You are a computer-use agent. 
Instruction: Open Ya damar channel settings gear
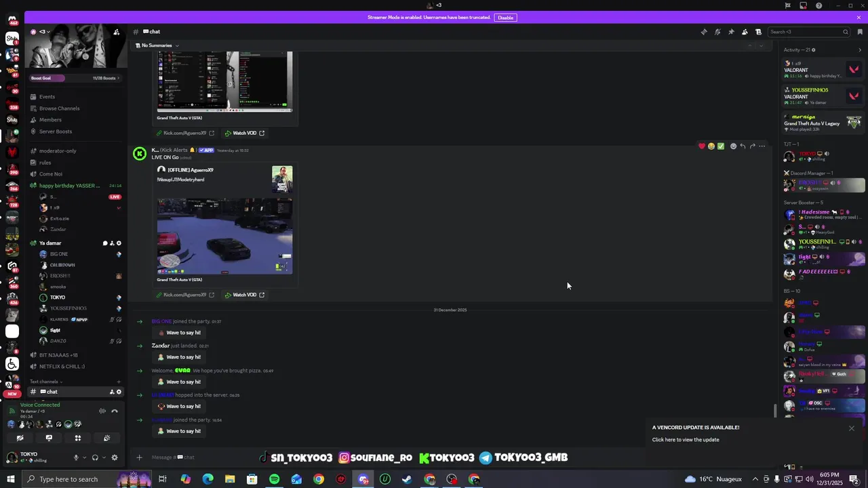click(119, 243)
